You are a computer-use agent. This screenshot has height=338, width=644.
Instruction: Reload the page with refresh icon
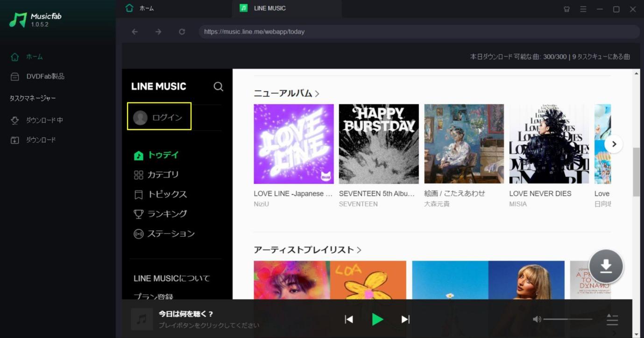point(182,32)
